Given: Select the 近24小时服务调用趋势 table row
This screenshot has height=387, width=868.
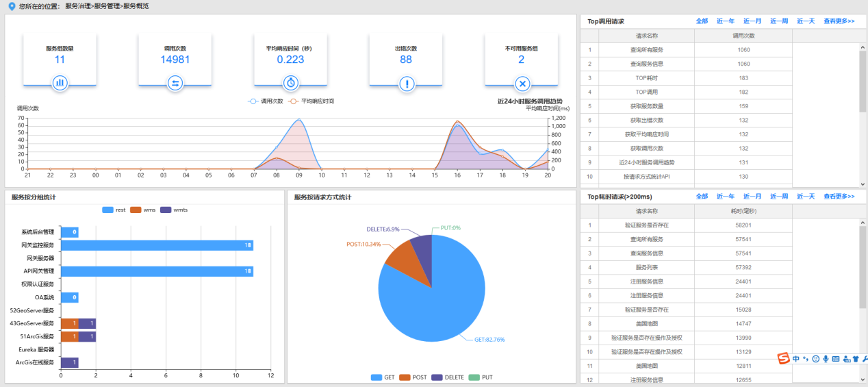Looking at the screenshot, I should 686,162.
